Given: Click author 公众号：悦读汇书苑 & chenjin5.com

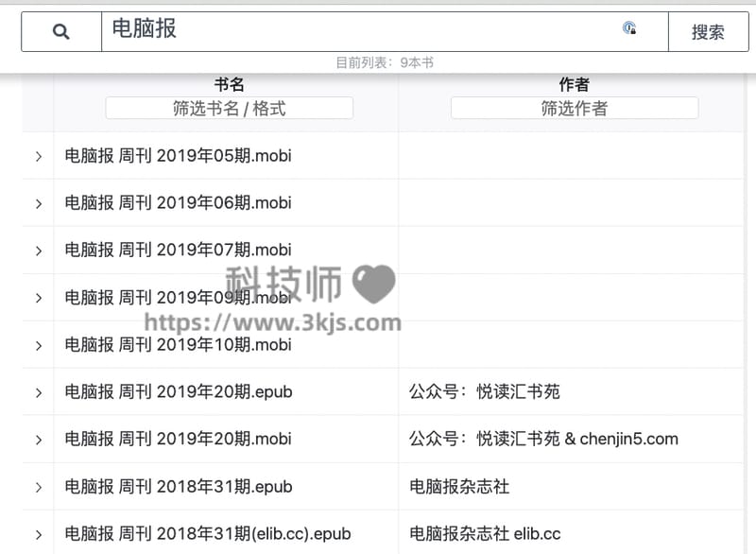Looking at the screenshot, I should [544, 440].
